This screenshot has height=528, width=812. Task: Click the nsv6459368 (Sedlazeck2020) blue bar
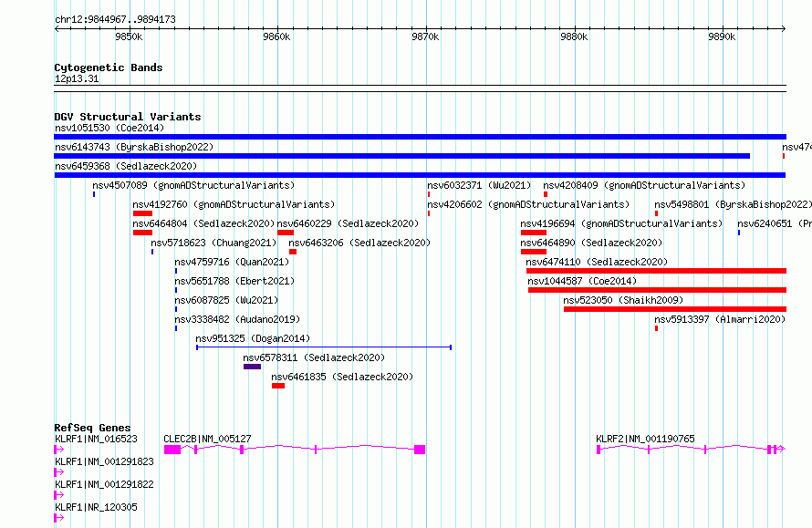click(x=420, y=175)
